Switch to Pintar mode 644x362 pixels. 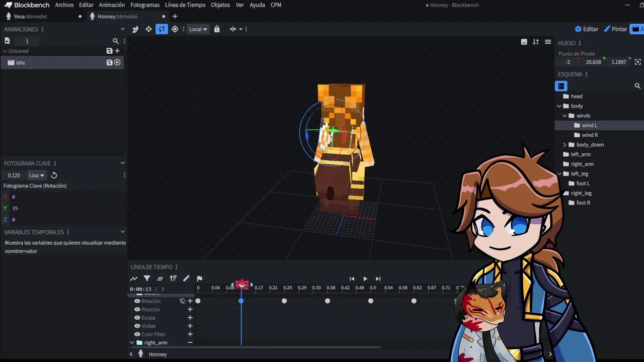[x=615, y=29]
